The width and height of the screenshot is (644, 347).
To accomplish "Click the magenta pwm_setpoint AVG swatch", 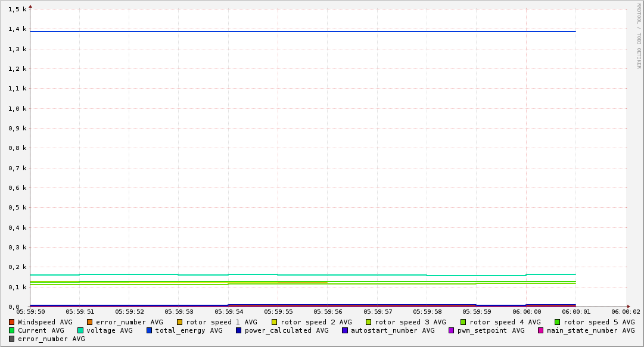I will (x=451, y=330).
